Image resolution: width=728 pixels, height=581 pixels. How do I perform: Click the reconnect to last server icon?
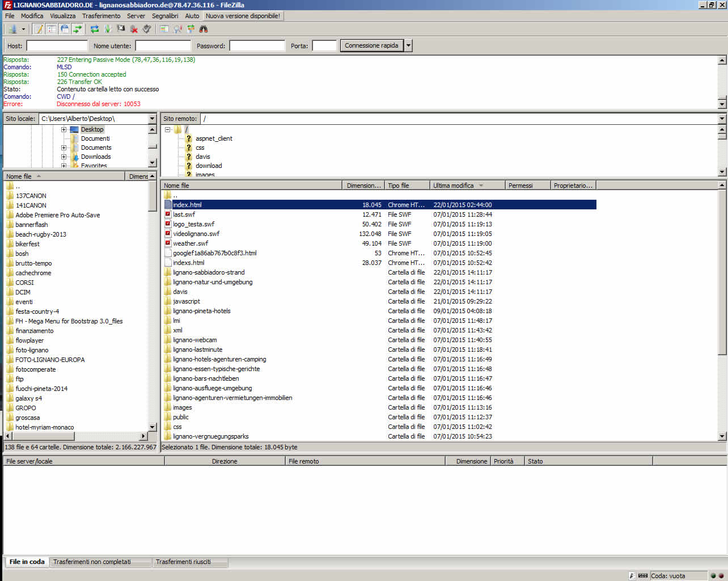click(147, 29)
